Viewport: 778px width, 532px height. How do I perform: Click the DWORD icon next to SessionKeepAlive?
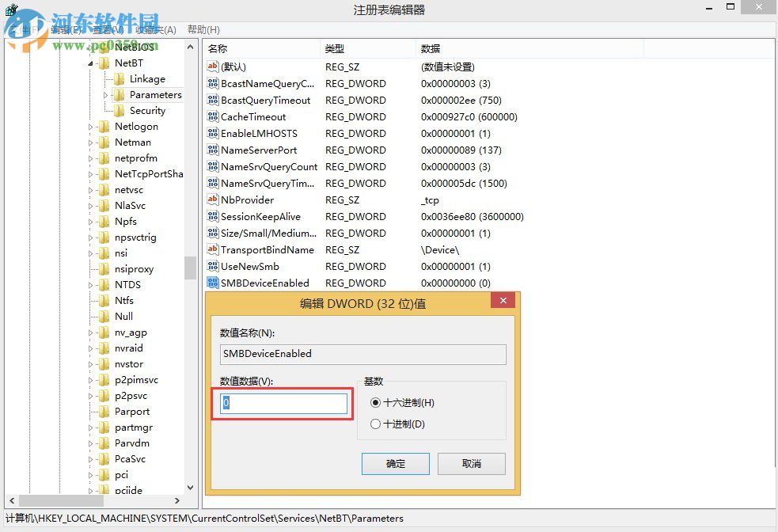tap(212, 216)
